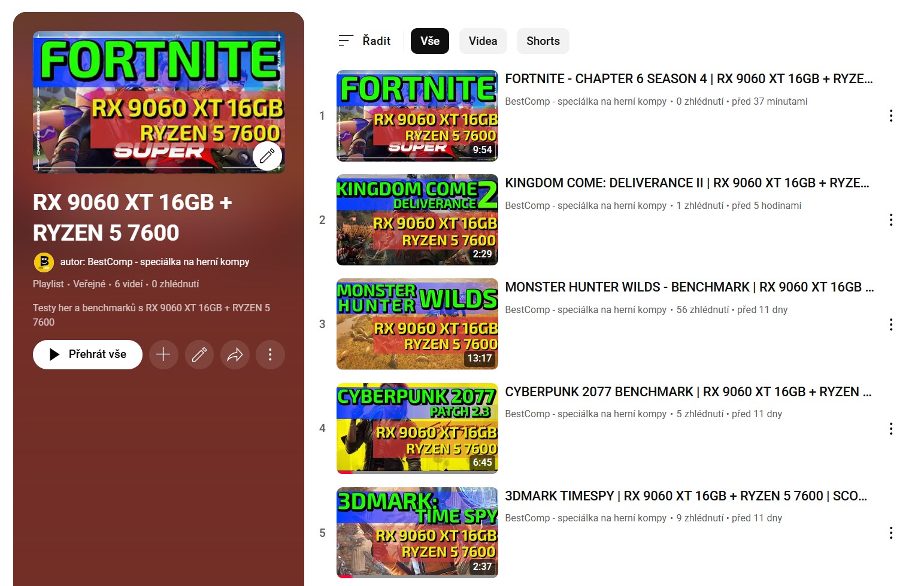The height and width of the screenshot is (586, 924).
Task: Click the description text 'Testy her a benchmarků'
Action: point(152,315)
